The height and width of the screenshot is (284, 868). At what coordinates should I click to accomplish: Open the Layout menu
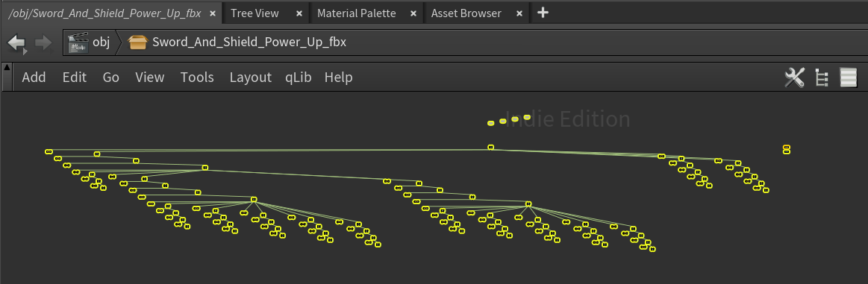(250, 78)
